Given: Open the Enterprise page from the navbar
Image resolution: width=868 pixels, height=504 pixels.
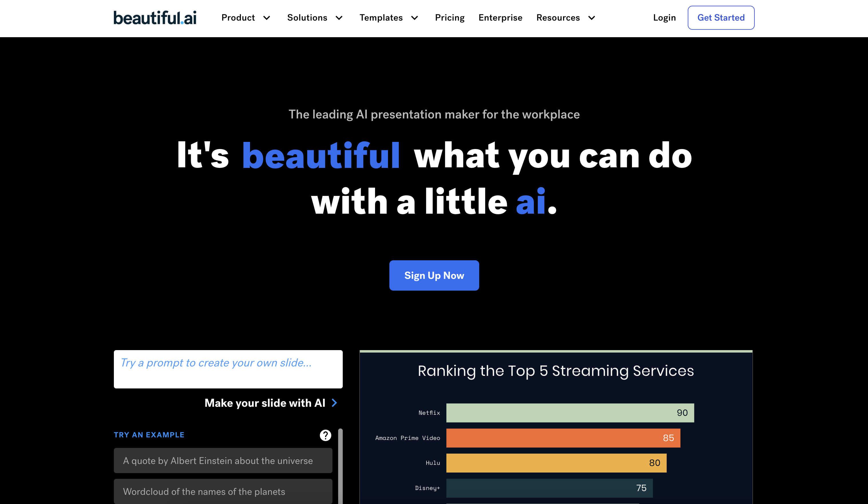Looking at the screenshot, I should 500,17.
